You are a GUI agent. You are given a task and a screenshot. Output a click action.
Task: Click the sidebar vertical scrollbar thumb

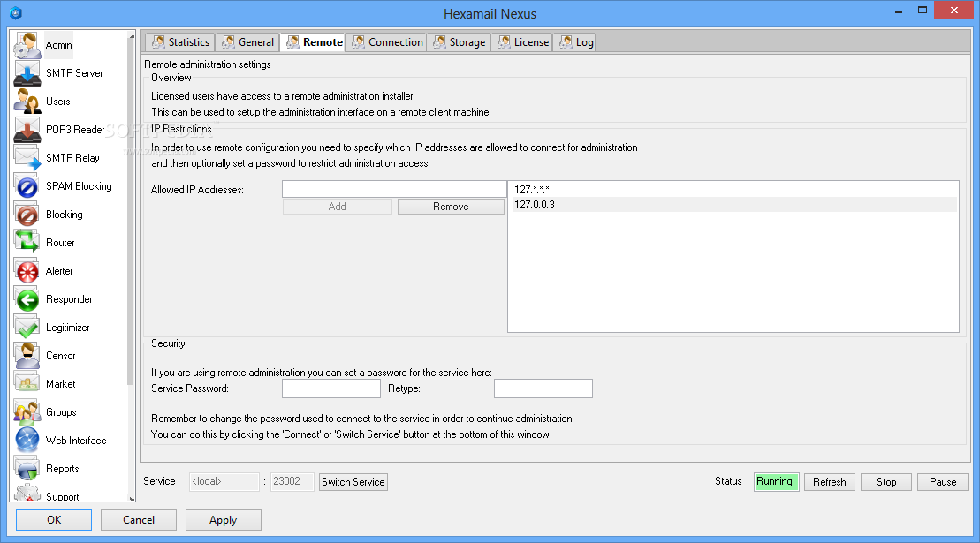[132, 214]
